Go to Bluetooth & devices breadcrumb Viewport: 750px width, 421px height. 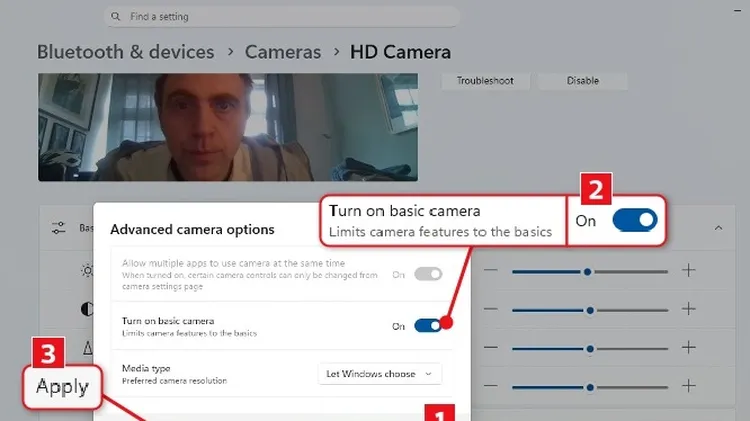pyautogui.click(x=126, y=52)
